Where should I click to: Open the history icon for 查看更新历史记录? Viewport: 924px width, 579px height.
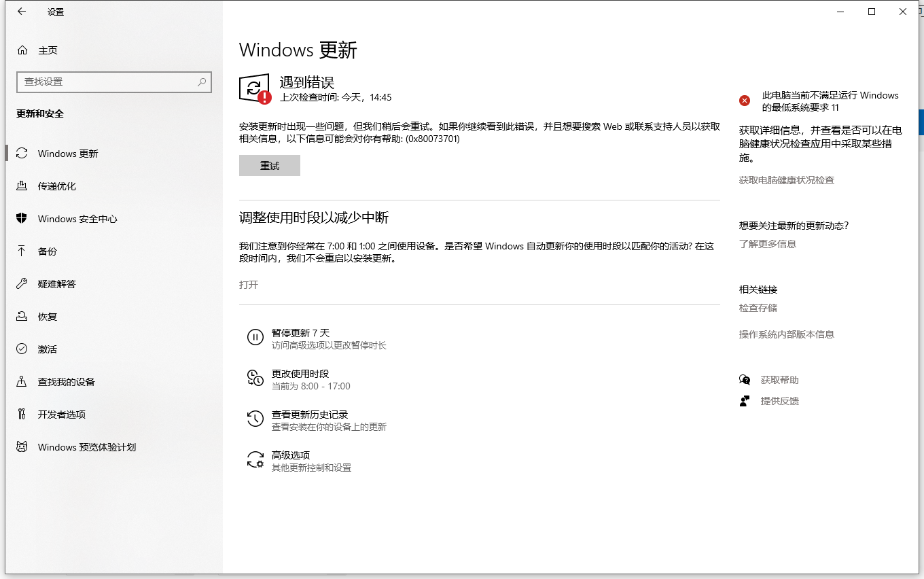(x=255, y=419)
